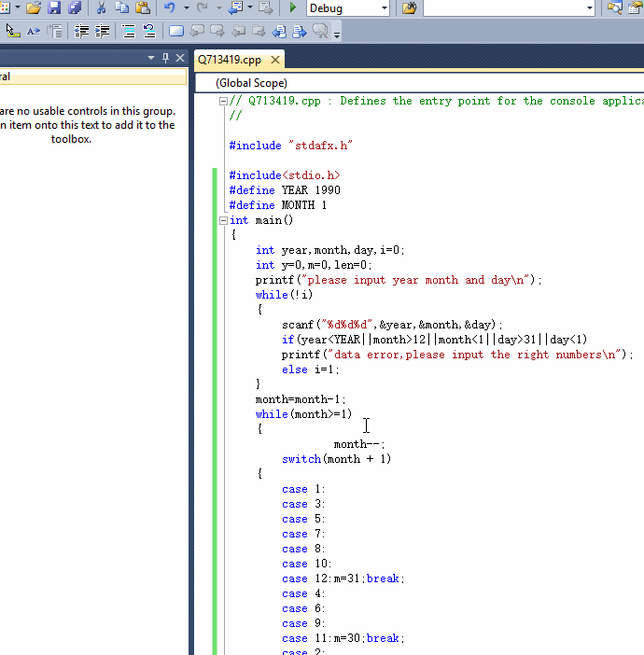This screenshot has height=655, width=644.
Task: Open the Redo history dropdown arrow
Action: click(219, 7)
